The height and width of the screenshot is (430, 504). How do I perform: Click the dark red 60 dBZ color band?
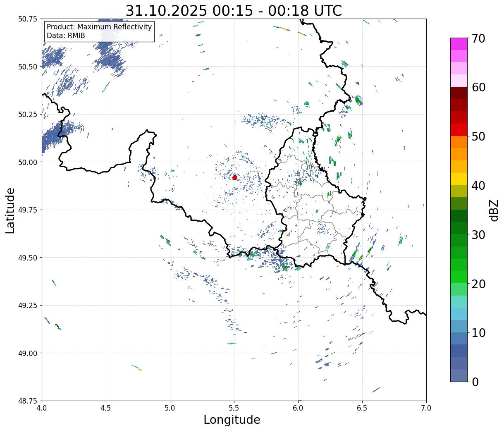[459, 93]
